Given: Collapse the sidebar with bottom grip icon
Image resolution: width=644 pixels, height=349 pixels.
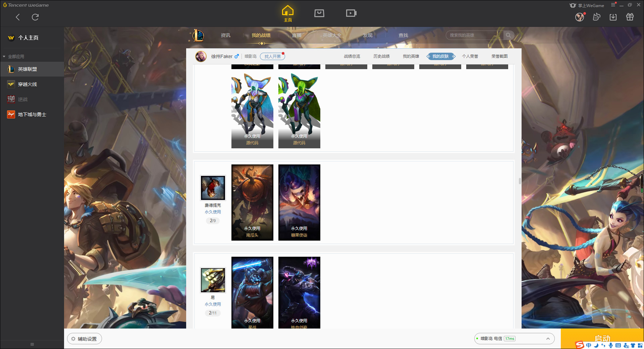Looking at the screenshot, I should (x=32, y=344).
